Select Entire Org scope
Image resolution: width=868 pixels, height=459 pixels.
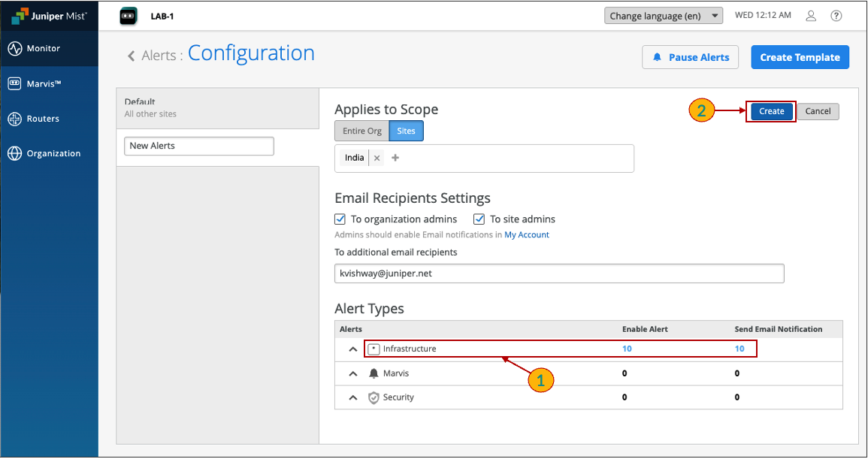[361, 131]
